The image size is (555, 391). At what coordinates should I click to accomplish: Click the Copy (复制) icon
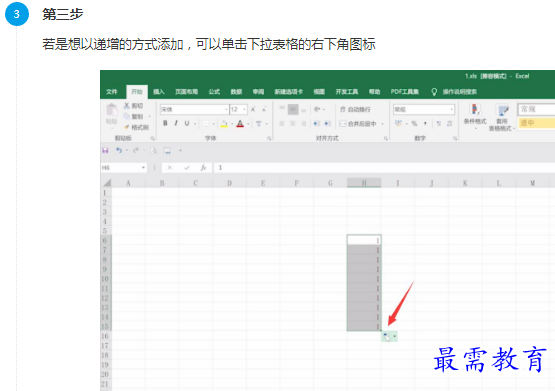point(127,116)
